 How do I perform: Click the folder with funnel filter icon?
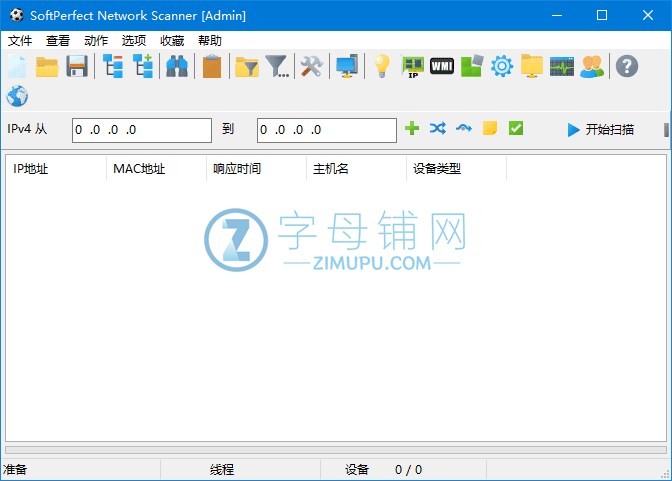coord(247,66)
